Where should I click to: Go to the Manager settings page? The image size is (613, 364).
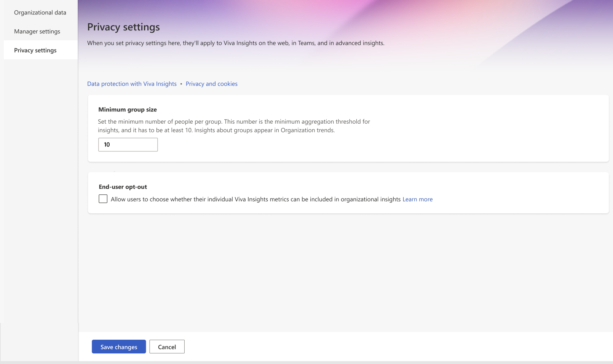pyautogui.click(x=37, y=32)
